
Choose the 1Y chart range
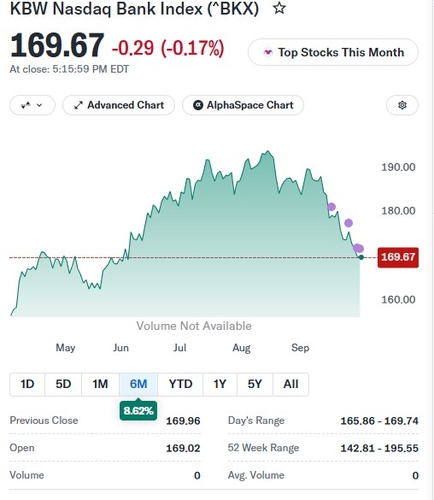[220, 384]
